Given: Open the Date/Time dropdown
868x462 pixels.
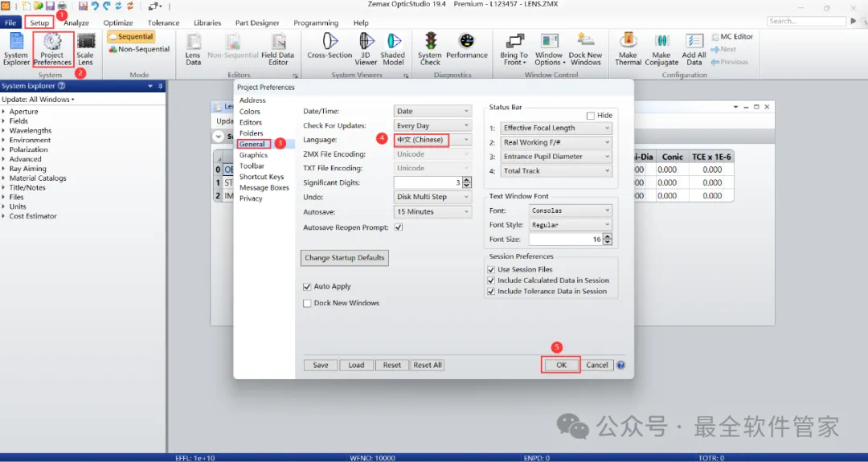Looking at the screenshot, I should 432,111.
